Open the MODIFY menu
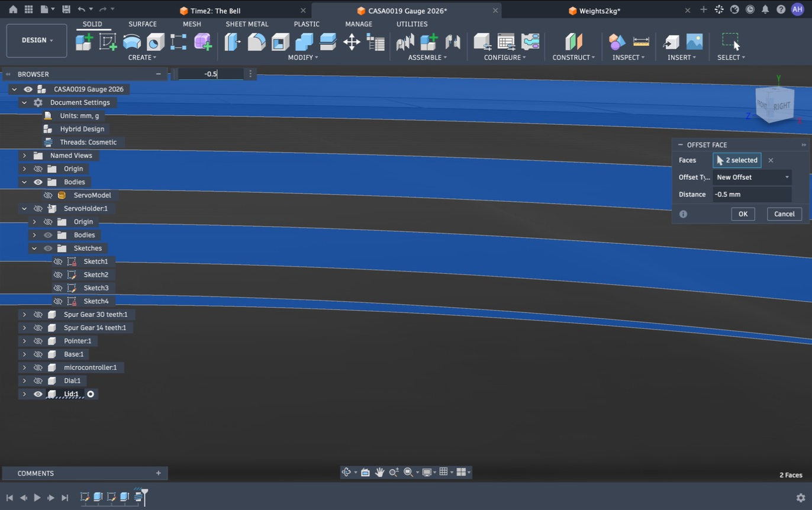Viewport: 812px width, 510px height. coord(303,57)
